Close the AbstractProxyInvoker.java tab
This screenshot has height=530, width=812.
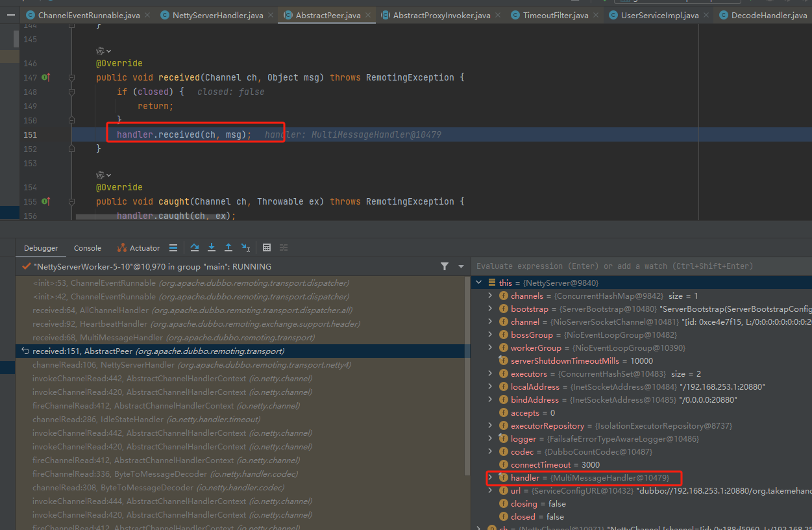tap(498, 15)
